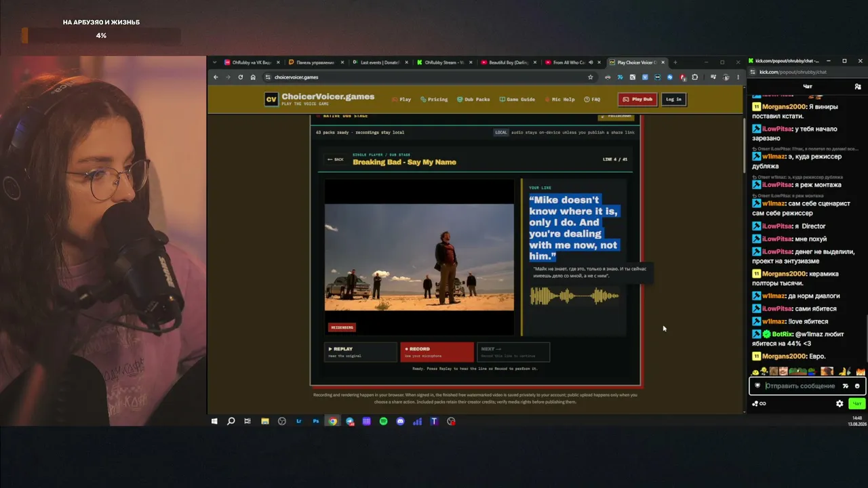Open File Explorer from the taskbar

click(265, 421)
